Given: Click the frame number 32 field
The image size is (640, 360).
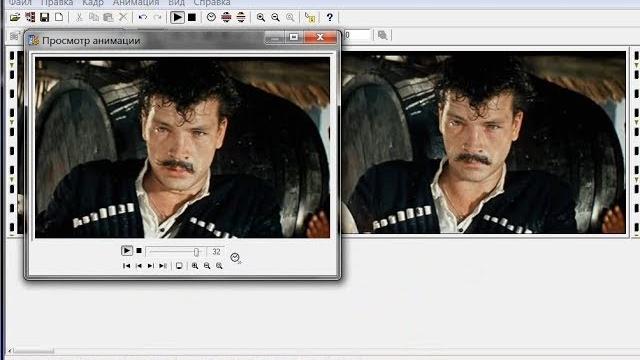Looking at the screenshot, I should click(x=216, y=251).
